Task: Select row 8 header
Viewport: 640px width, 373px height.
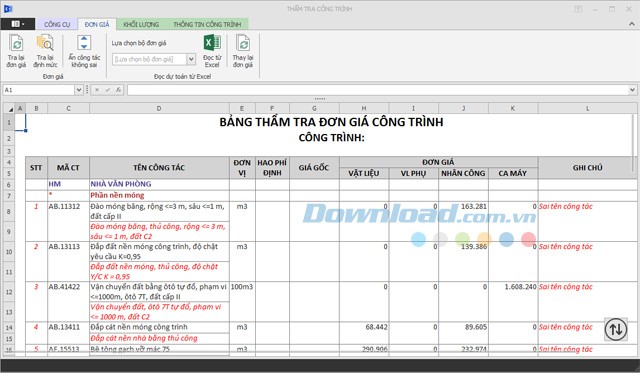Action: (x=9, y=211)
